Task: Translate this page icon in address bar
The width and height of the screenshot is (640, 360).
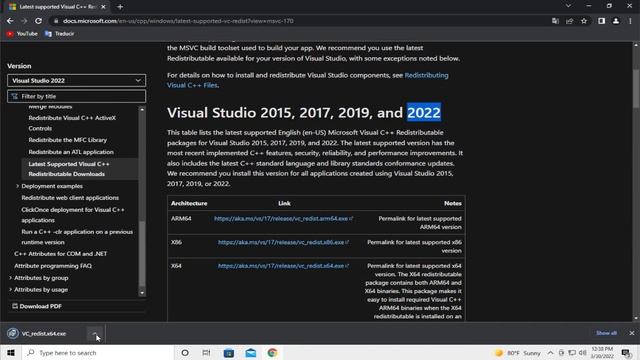Action: (555, 21)
